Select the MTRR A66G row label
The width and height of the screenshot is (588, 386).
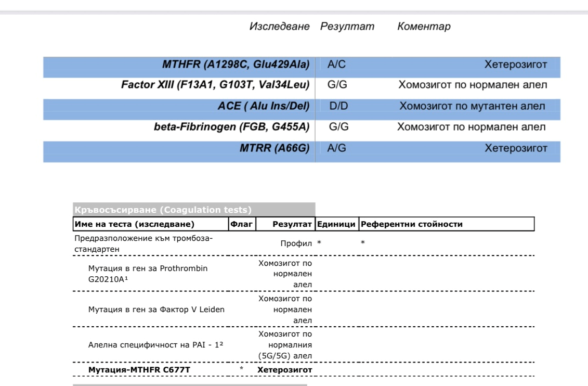[x=274, y=148]
